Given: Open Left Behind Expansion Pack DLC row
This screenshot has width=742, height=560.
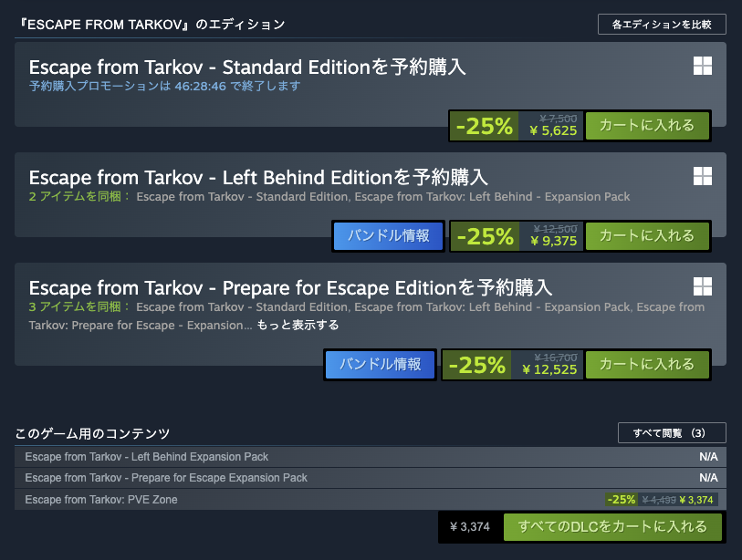Looking at the screenshot, I should point(146,457).
